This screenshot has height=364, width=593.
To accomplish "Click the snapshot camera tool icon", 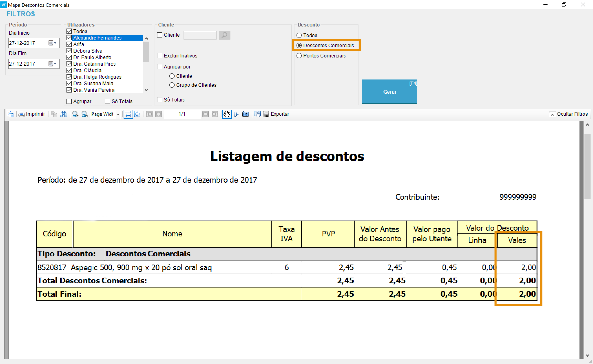I will click(x=246, y=114).
